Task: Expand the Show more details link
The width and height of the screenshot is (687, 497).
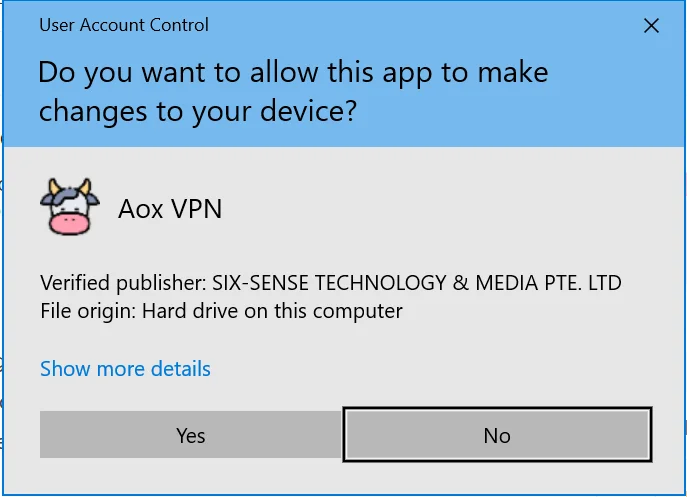Action: tap(125, 369)
